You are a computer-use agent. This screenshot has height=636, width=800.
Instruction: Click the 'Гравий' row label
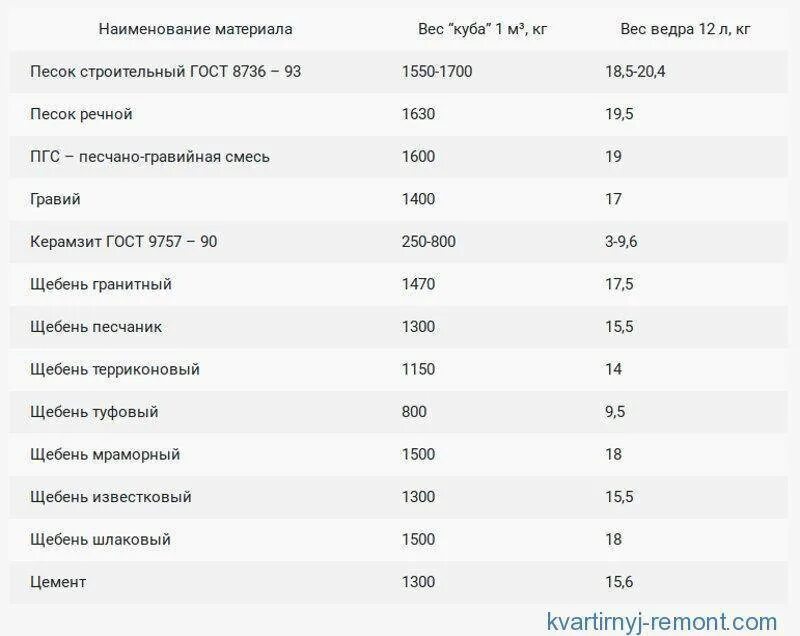(55, 199)
